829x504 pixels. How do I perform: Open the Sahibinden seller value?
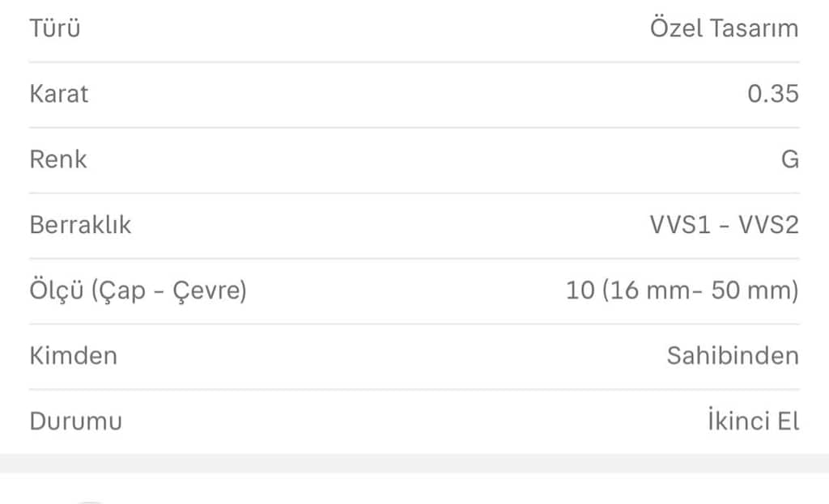tap(732, 355)
